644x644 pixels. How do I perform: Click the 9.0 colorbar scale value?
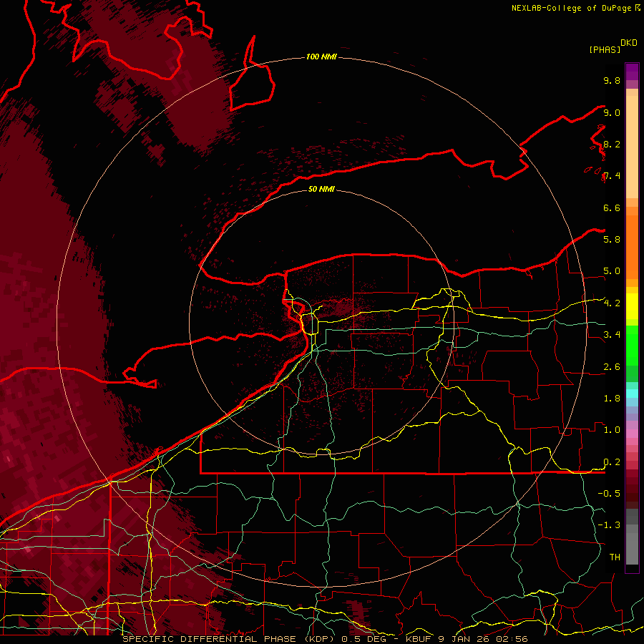612,112
